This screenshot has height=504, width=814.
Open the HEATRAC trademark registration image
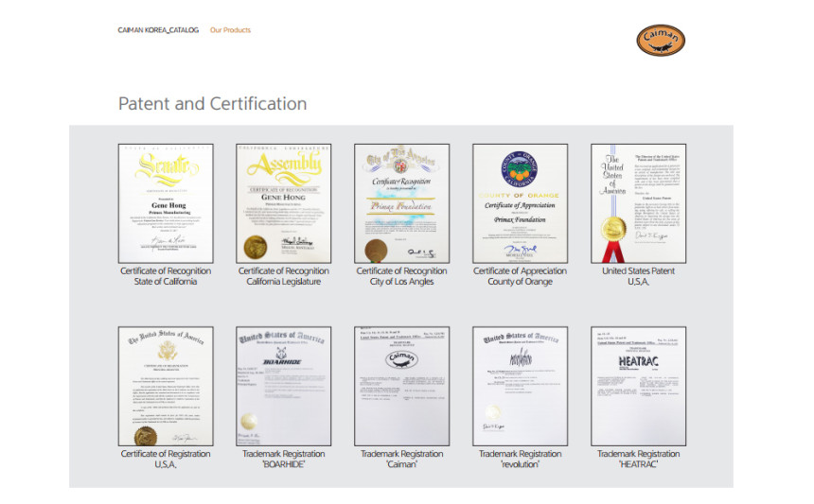pos(639,386)
